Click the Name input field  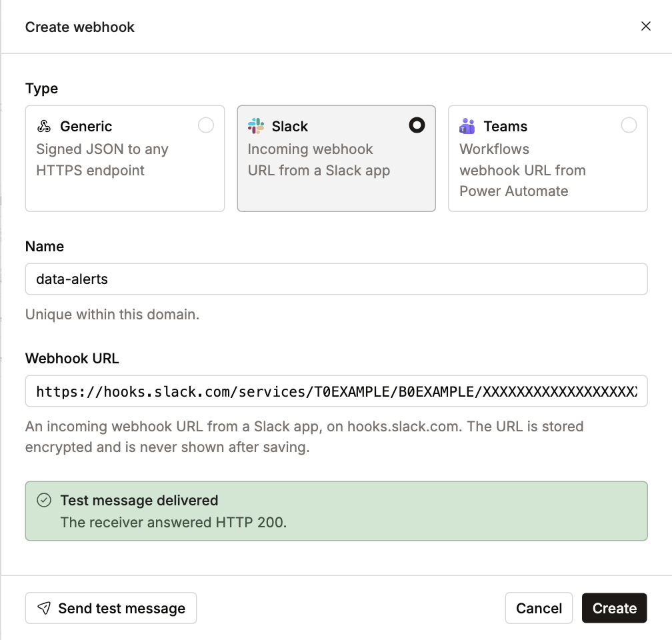(x=336, y=279)
